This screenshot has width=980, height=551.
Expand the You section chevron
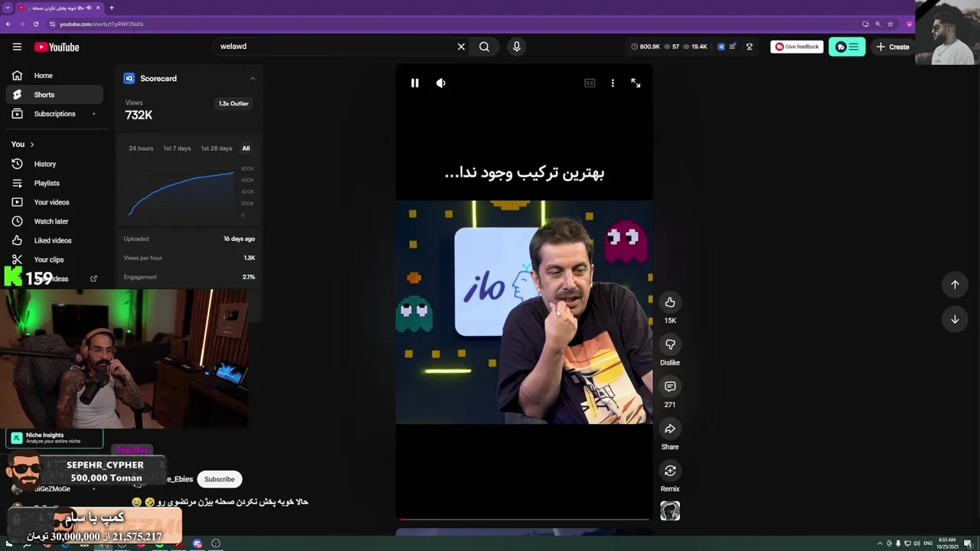pyautogui.click(x=31, y=145)
